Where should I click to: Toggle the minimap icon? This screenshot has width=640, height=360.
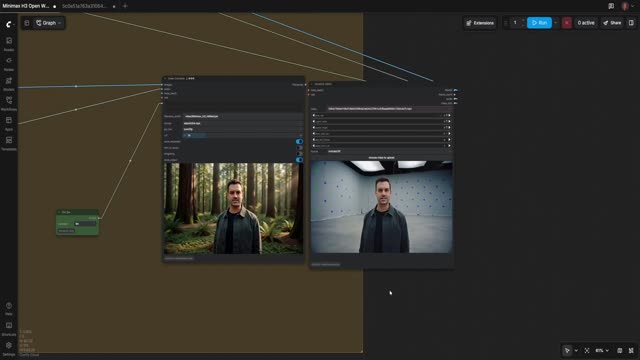point(620,351)
